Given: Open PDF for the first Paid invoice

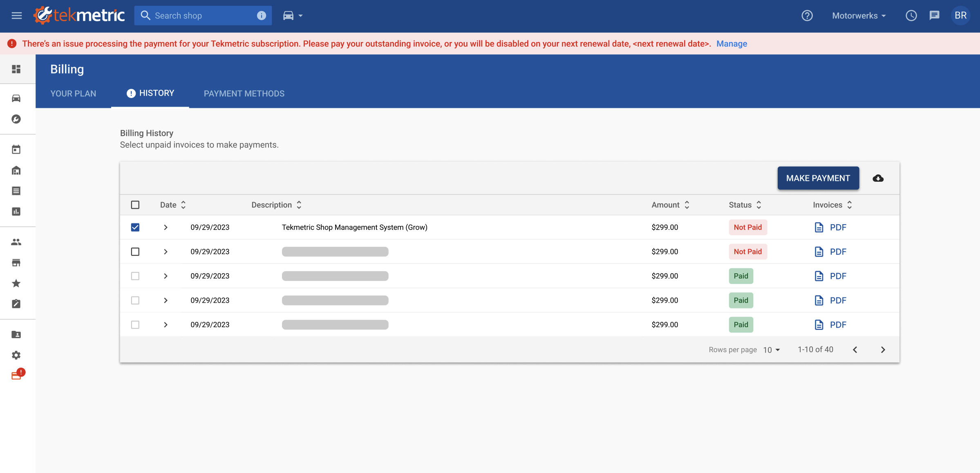Looking at the screenshot, I should [830, 276].
